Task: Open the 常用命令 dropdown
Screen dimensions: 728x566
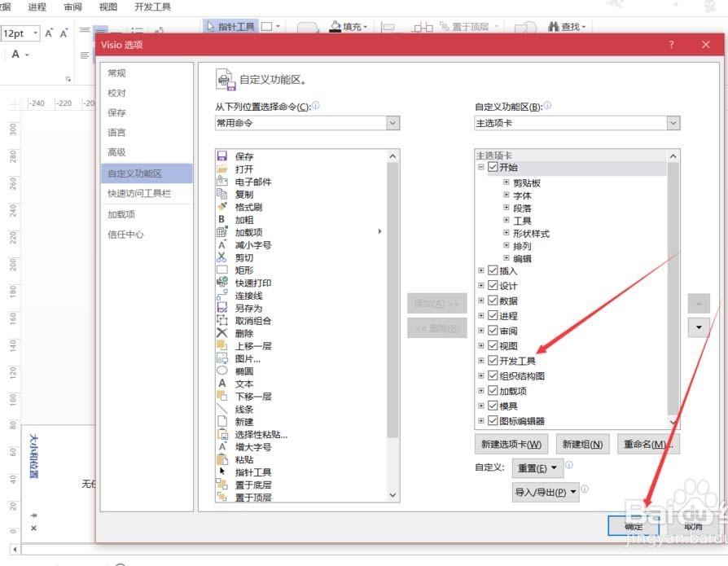Action: pos(393,122)
